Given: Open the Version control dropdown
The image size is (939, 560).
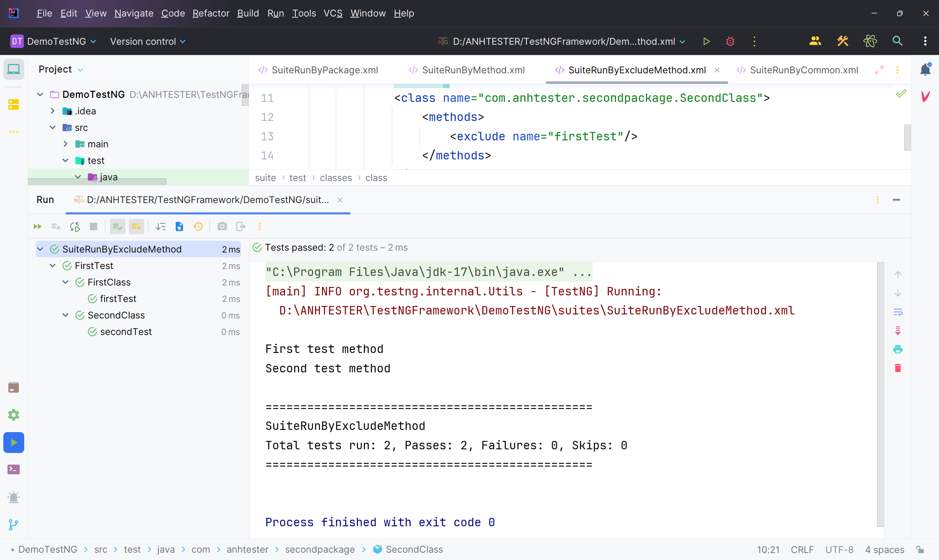Looking at the screenshot, I should click(147, 41).
